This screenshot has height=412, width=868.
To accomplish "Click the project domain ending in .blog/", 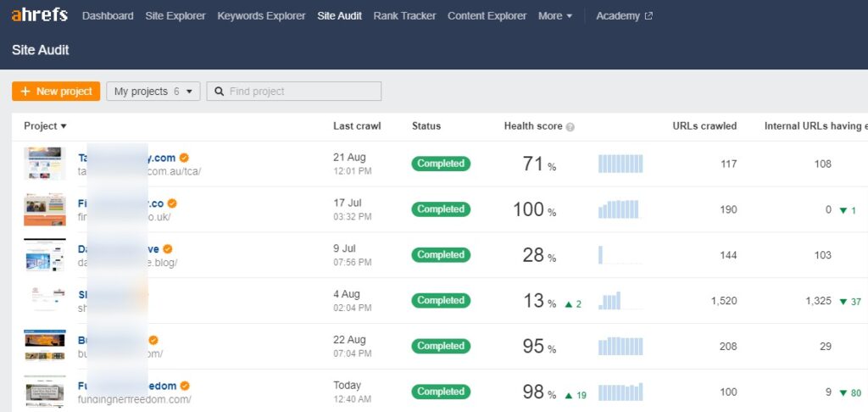I will click(x=127, y=263).
